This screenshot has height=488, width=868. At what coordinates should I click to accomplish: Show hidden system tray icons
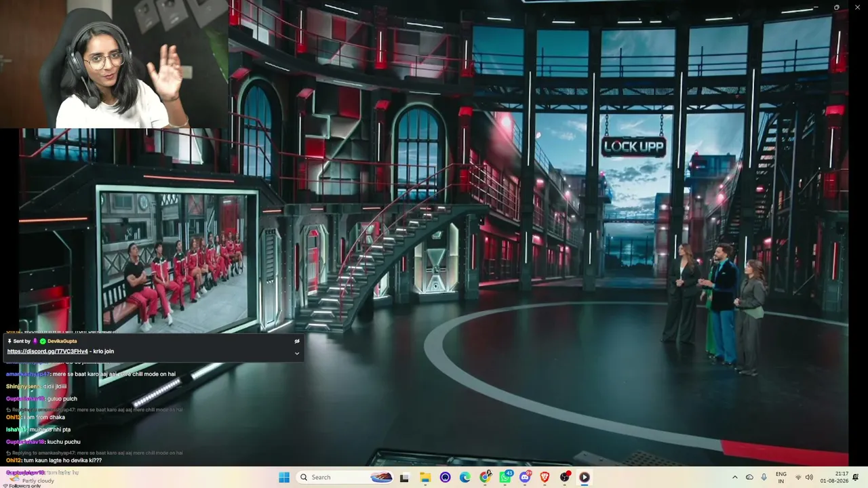(x=734, y=477)
